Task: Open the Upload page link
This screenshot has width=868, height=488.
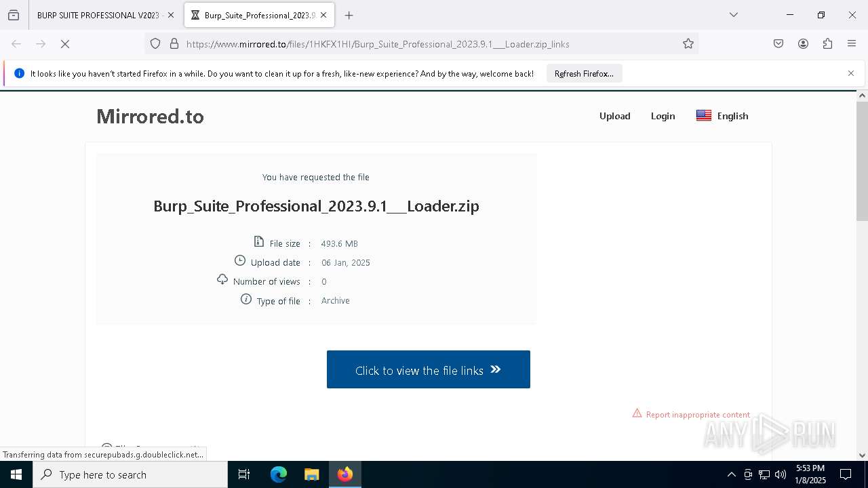Action: [614, 116]
